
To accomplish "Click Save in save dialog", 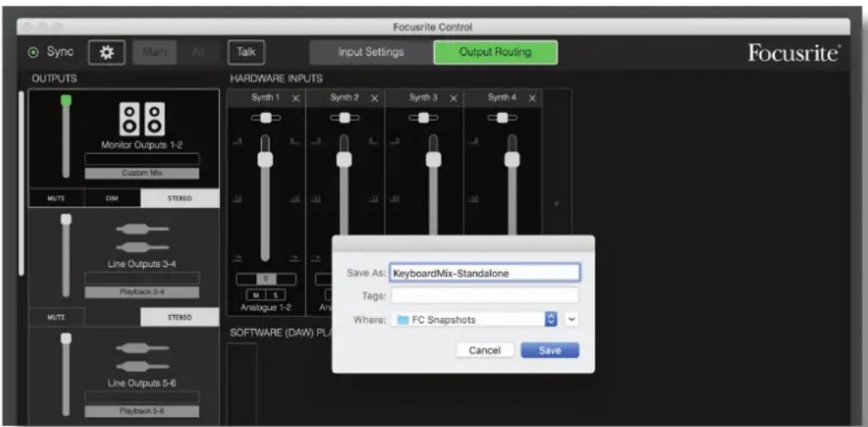I will pos(550,351).
